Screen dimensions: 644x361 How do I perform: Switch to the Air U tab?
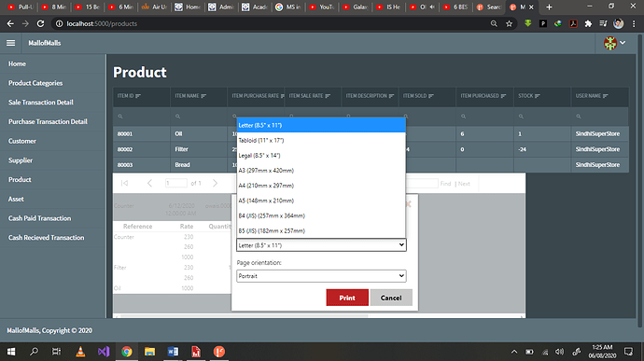(154, 7)
